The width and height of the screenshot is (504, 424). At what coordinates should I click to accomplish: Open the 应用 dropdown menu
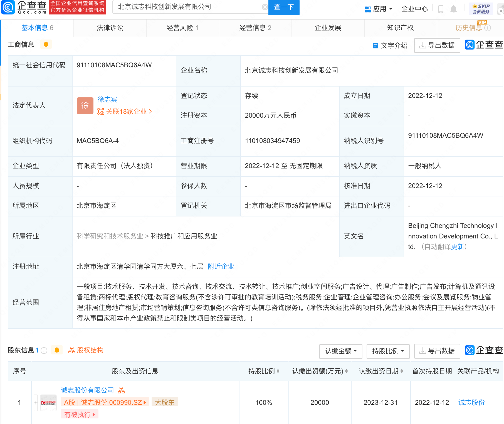point(379,9)
